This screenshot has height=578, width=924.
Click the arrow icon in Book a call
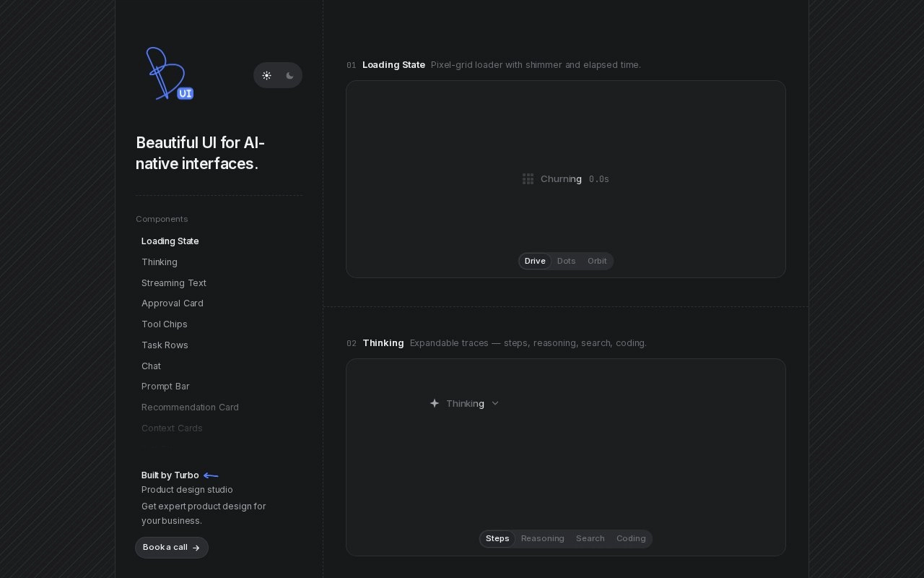(196, 548)
